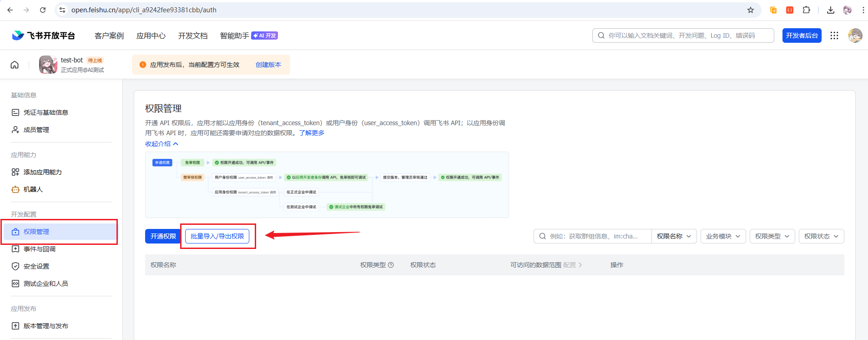Click the Feishu Open Platform logo
The height and width of the screenshot is (340, 868).
click(44, 36)
